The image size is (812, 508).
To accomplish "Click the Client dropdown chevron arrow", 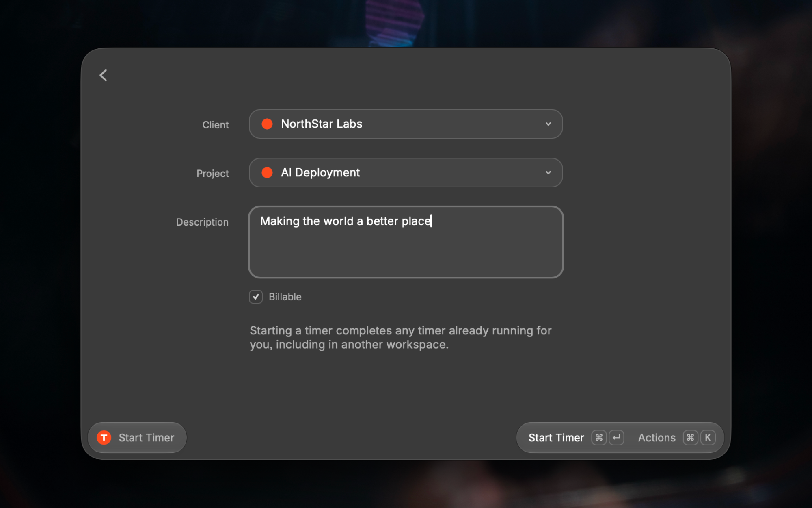I will click(x=548, y=124).
